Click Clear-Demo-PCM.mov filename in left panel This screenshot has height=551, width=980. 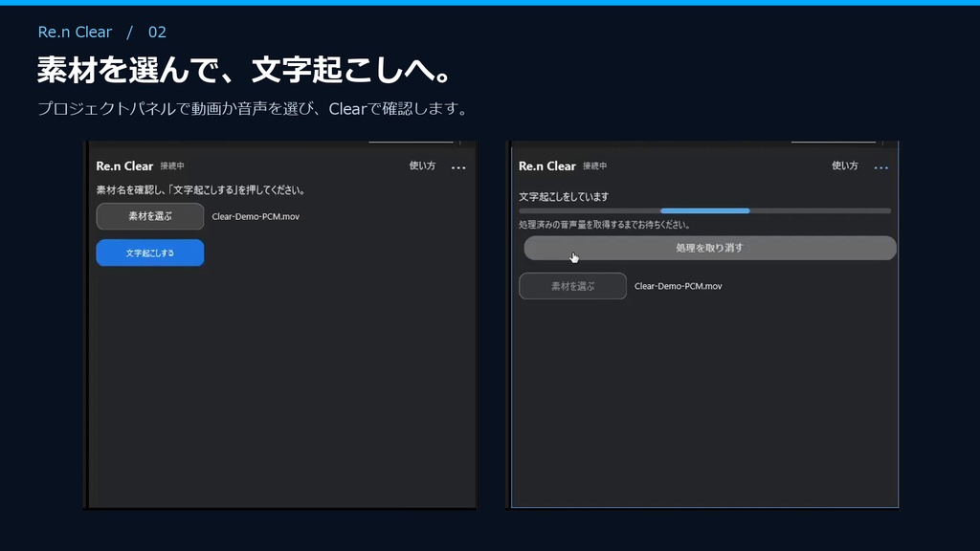coord(256,217)
